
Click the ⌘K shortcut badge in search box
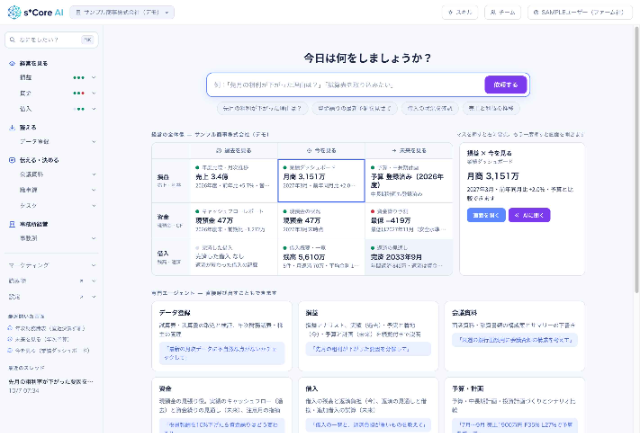coord(87,40)
